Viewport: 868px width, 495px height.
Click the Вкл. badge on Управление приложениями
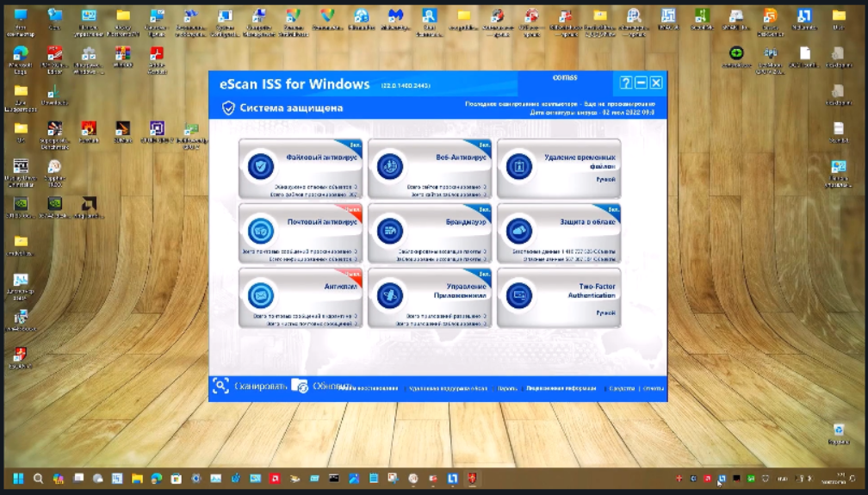(x=484, y=274)
